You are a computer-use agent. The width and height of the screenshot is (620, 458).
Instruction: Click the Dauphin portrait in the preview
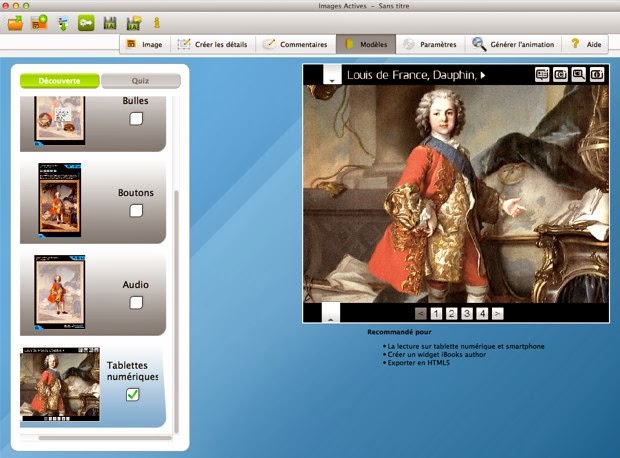tap(456, 194)
